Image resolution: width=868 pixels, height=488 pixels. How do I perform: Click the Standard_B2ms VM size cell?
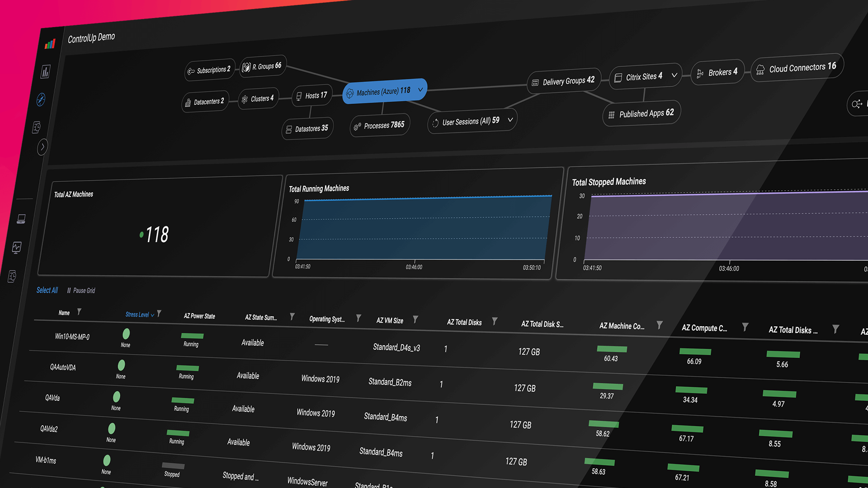[x=390, y=382]
